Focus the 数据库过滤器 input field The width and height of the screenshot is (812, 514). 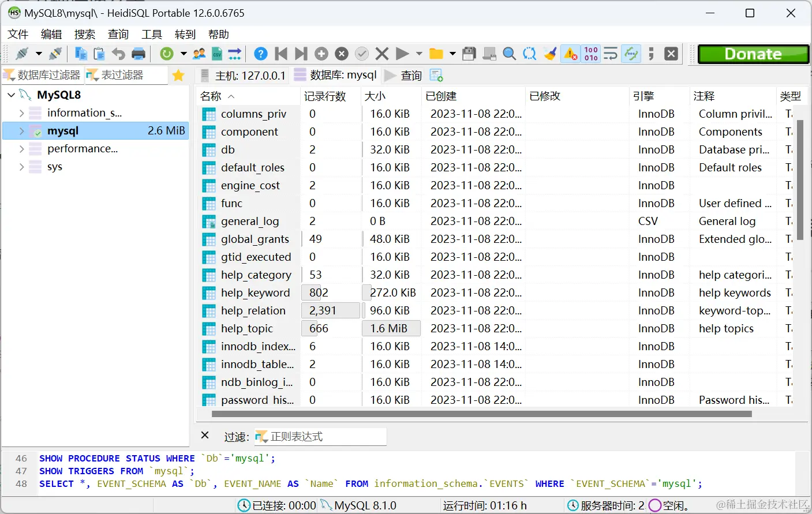pos(43,75)
